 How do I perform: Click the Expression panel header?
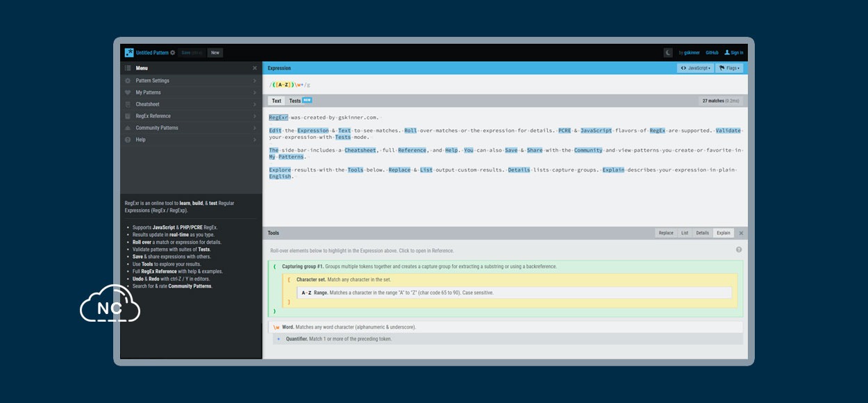pos(506,68)
